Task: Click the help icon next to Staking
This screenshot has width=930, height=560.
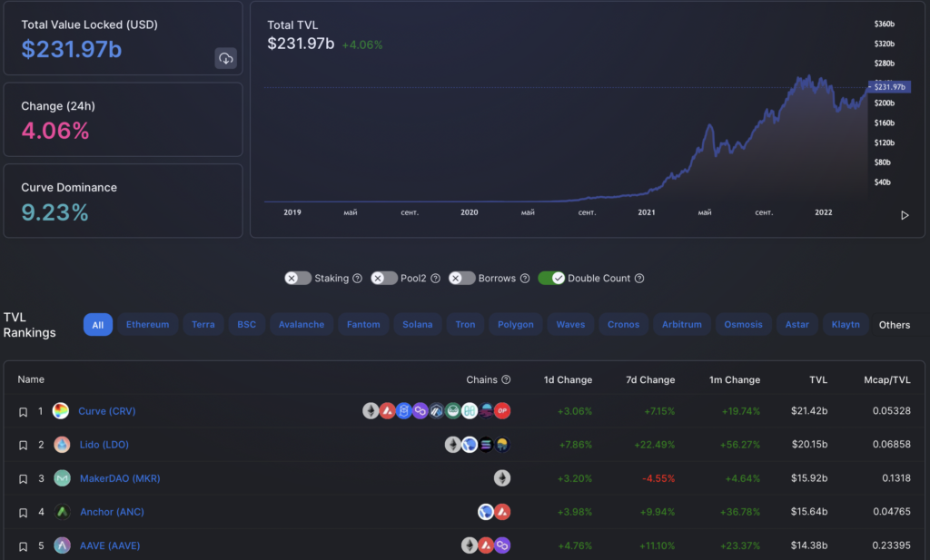Action: pyautogui.click(x=357, y=279)
